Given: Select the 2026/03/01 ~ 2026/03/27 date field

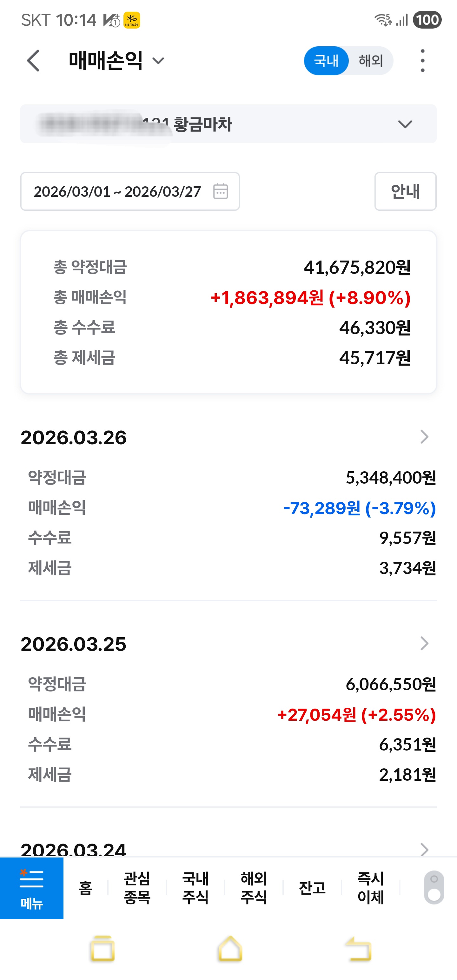Looking at the screenshot, I should click(x=117, y=191).
